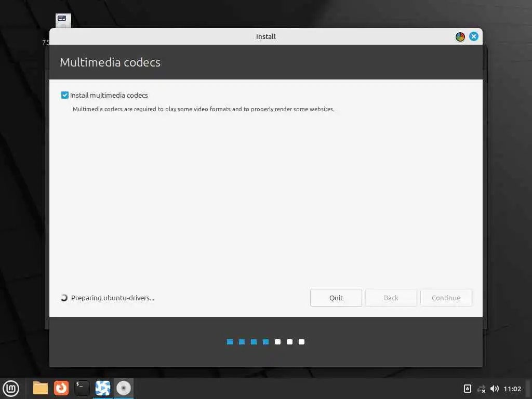The image size is (532, 399).
Task: Open the network connection tray icon
Action: [481, 389]
